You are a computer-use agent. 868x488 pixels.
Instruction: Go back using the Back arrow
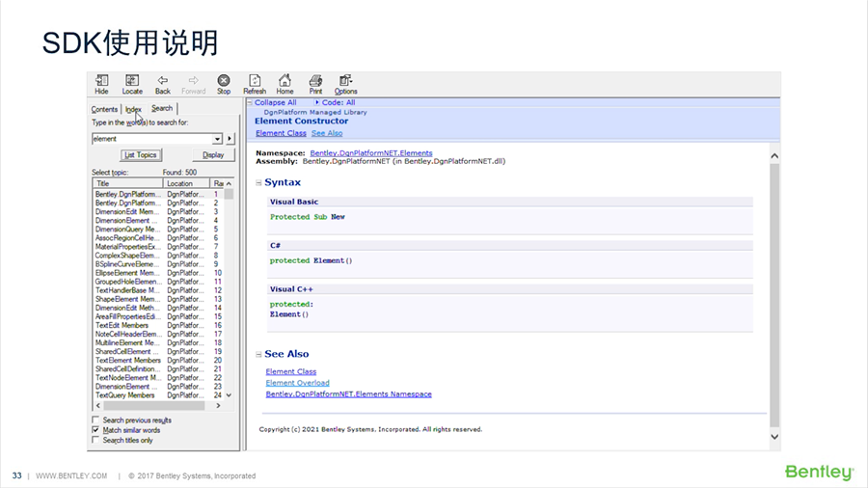pos(163,84)
